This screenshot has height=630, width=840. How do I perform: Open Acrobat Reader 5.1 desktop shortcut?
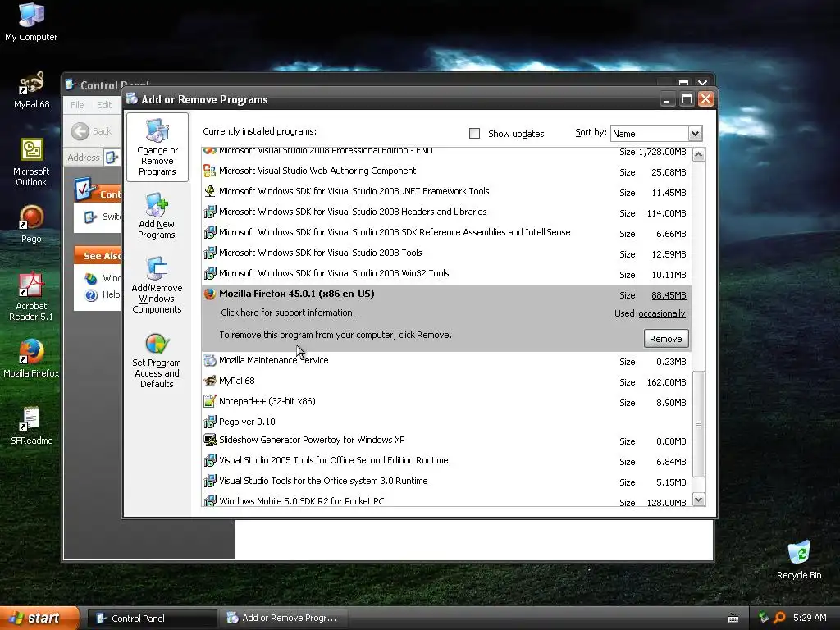click(31, 295)
